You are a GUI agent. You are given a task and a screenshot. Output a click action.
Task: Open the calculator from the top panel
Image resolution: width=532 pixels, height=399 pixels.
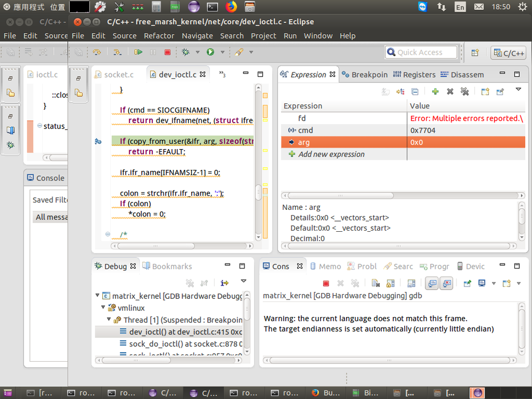pyautogui.click(x=156, y=6)
